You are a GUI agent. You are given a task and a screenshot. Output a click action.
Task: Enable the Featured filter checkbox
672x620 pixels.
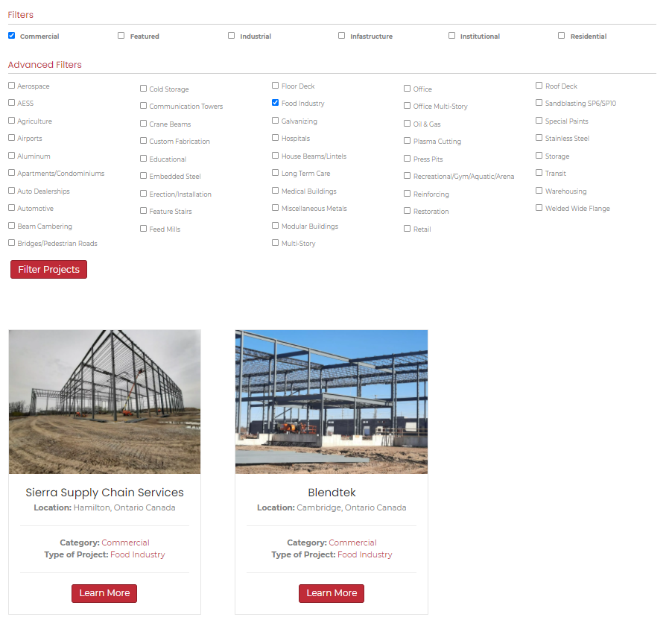(121, 36)
